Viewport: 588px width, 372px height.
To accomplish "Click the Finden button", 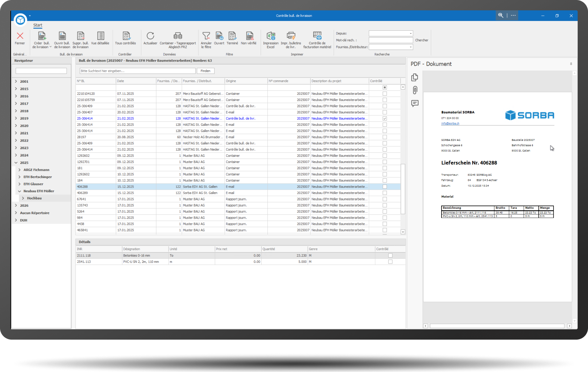I will pos(205,71).
